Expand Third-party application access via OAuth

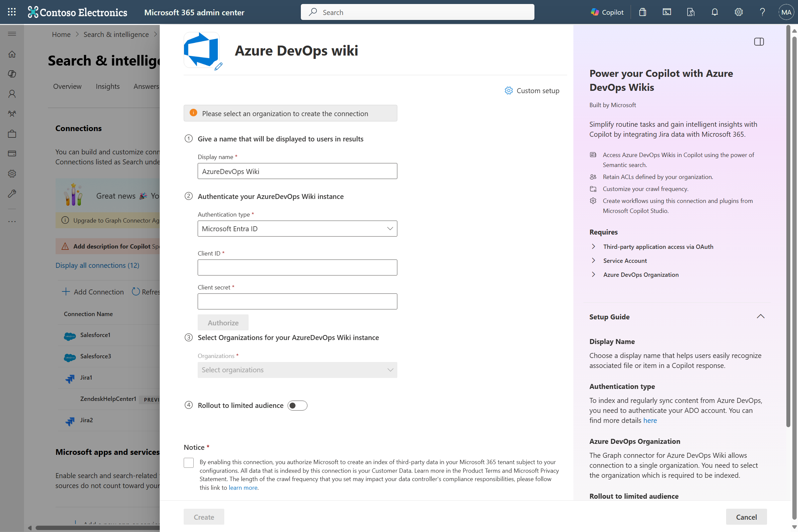point(658,247)
